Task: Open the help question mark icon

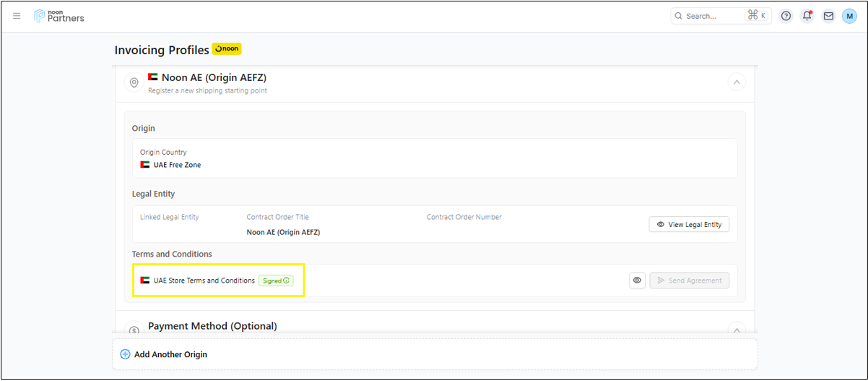Action: (786, 16)
